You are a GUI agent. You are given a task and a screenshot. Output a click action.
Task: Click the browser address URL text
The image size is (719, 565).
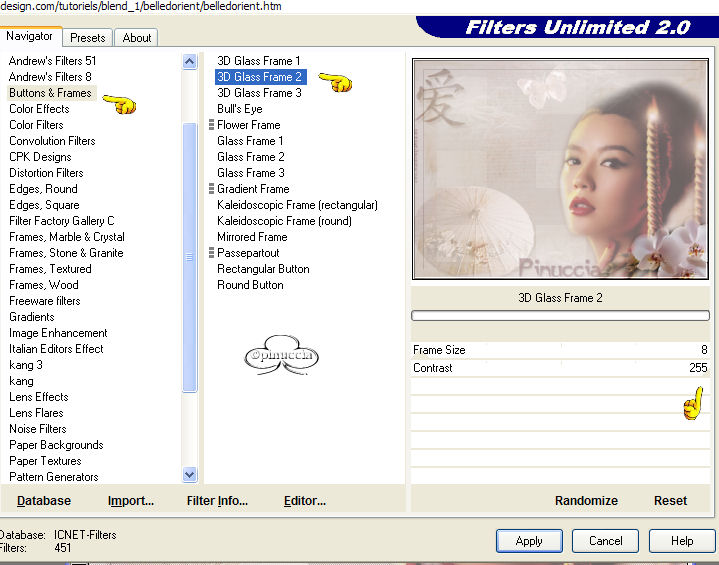(141, 6)
